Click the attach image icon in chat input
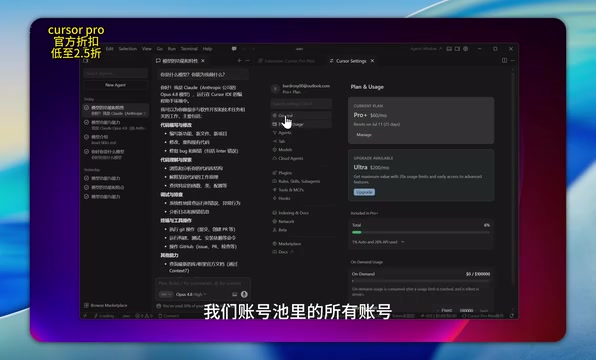 (x=235, y=294)
